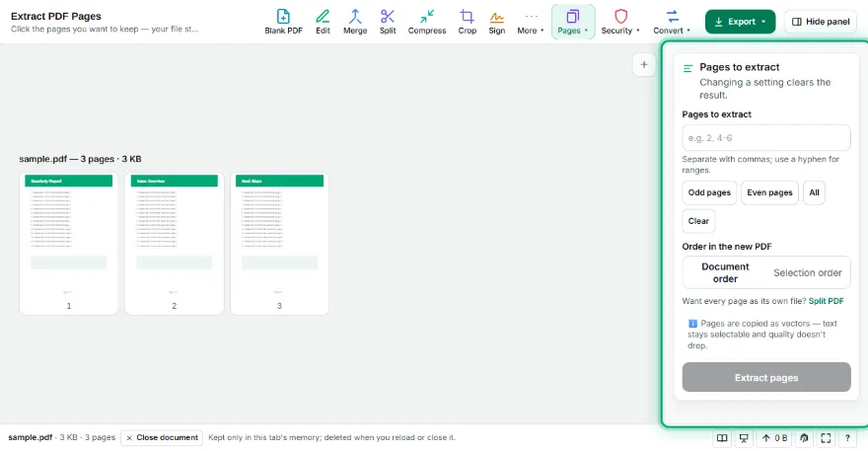Add another file with plus button
Image resolution: width=868 pixels, height=451 pixels.
tap(644, 65)
